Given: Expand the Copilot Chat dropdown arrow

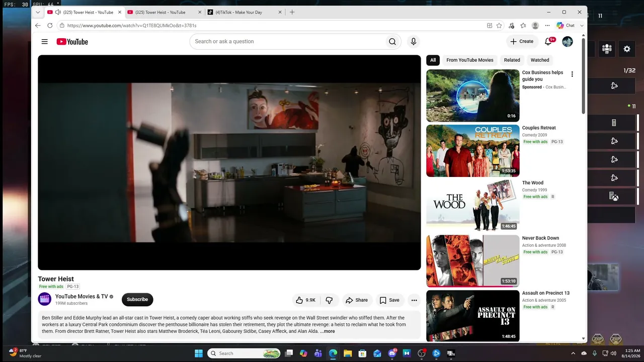Looking at the screenshot, I should pos(582,26).
